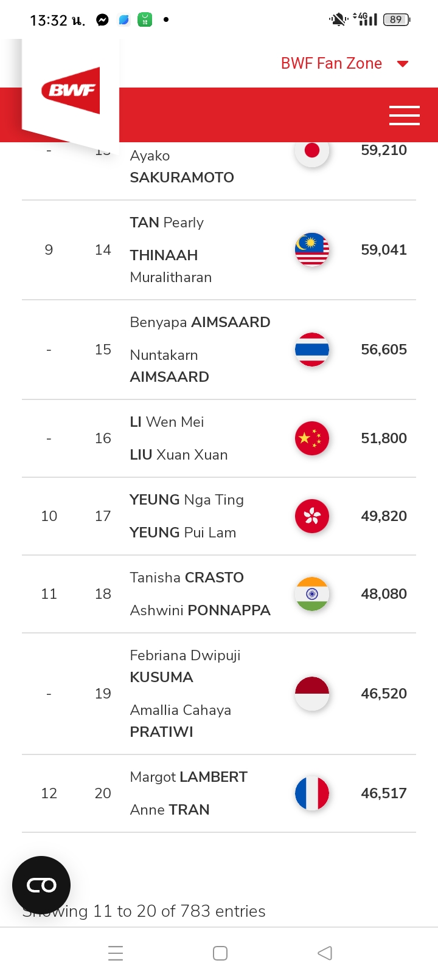Open TAN Pearly player profile
This screenshot has height=980, width=438.
click(x=167, y=223)
